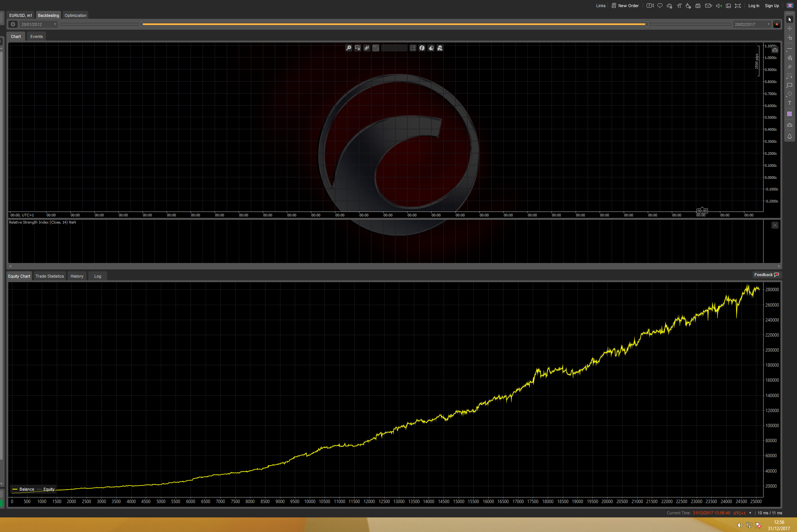Viewport: 797px width, 532px height.
Task: Open the Optimization tab
Action: click(75, 15)
